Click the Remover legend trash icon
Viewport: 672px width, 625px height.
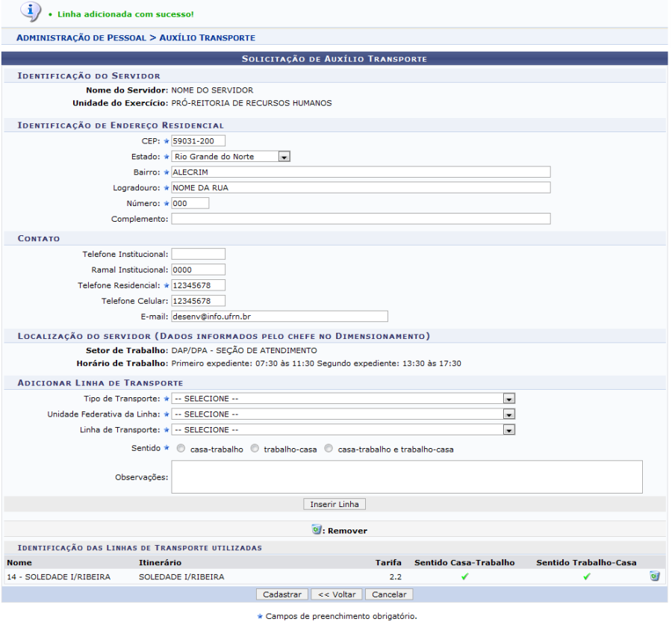[x=317, y=530]
